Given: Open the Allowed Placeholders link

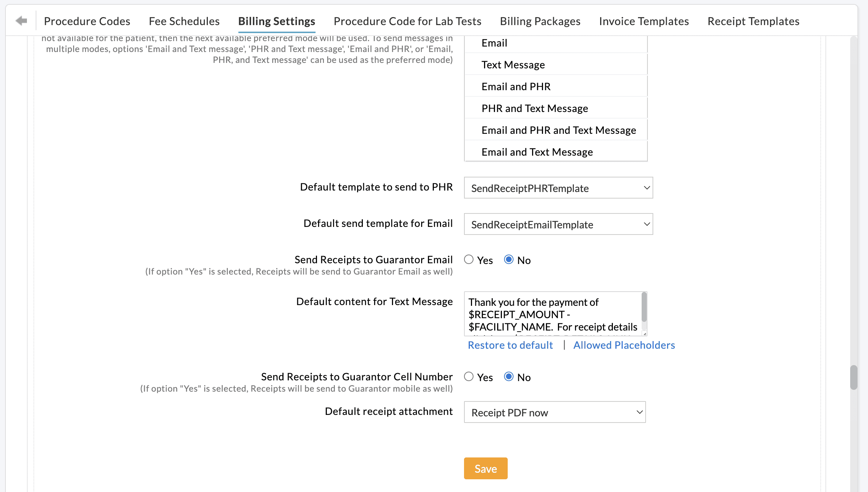Looking at the screenshot, I should pyautogui.click(x=624, y=345).
